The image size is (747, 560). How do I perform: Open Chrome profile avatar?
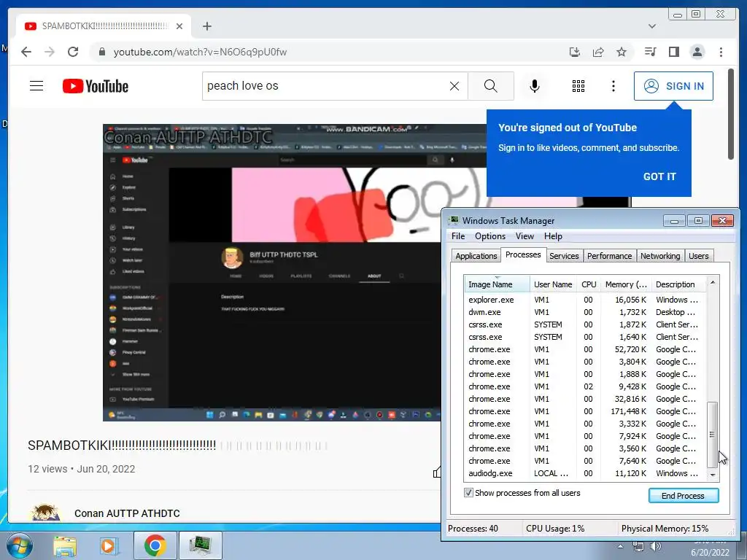(x=697, y=52)
